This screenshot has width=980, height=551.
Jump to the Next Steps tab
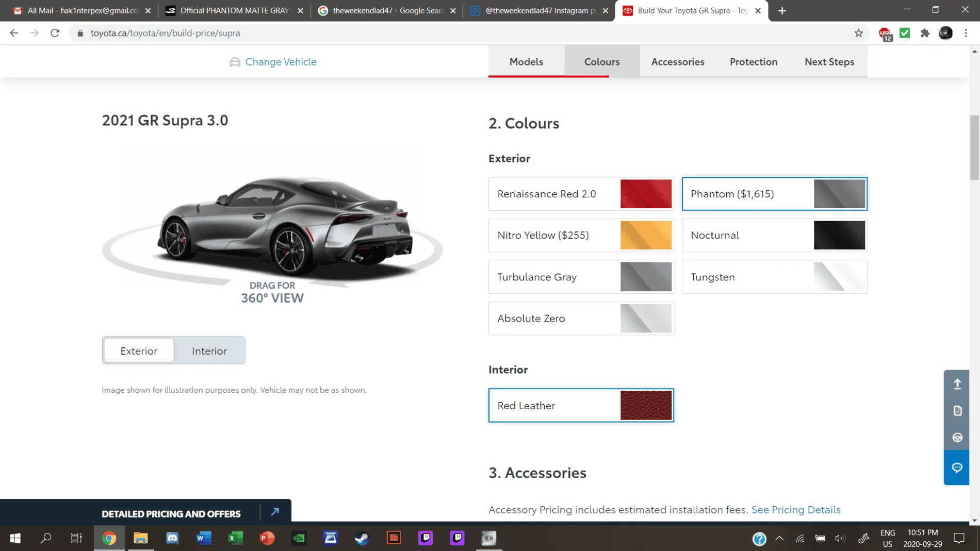click(x=829, y=61)
